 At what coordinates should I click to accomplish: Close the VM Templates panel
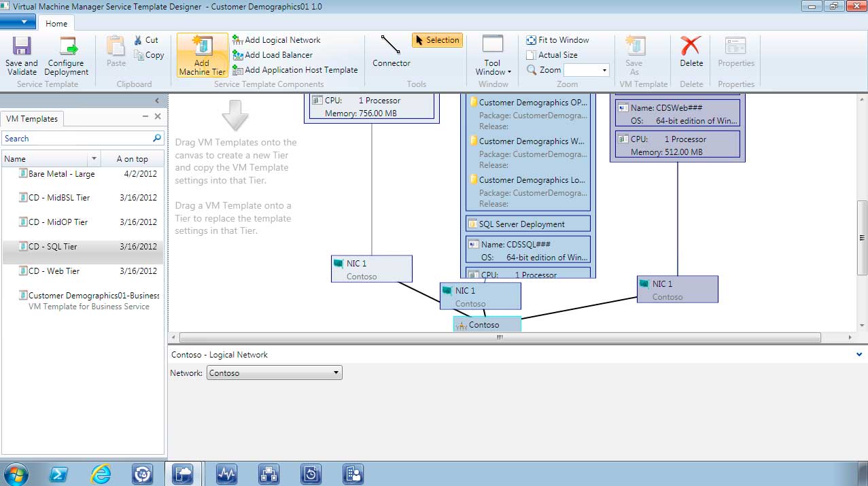(158, 117)
